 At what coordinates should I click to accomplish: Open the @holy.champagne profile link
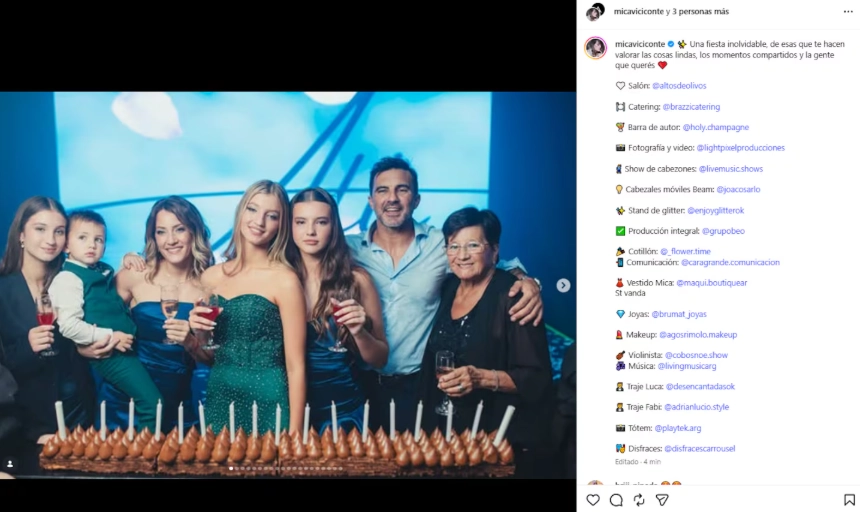pyautogui.click(x=715, y=127)
